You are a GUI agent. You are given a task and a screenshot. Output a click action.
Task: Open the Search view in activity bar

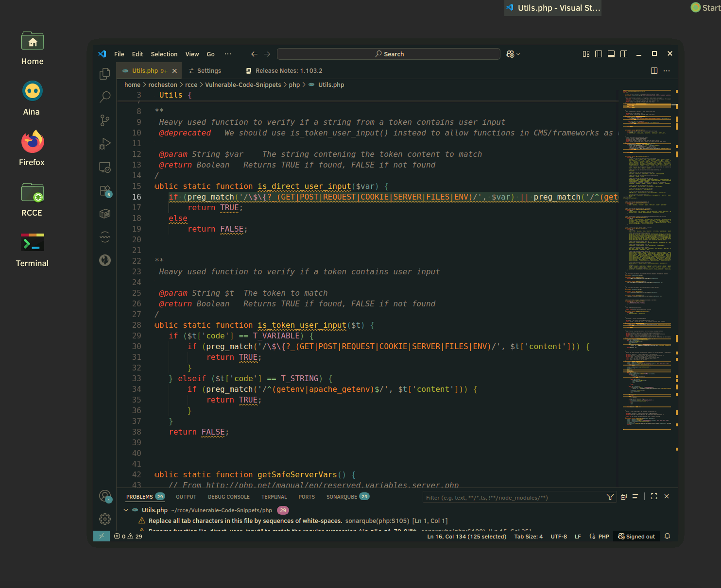104,97
